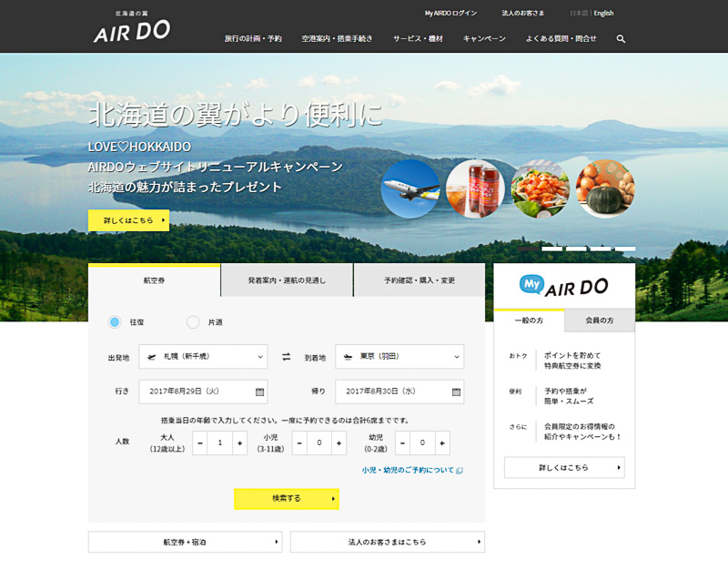
Task: Click My AIRDO ログイン link
Action: [450, 13]
